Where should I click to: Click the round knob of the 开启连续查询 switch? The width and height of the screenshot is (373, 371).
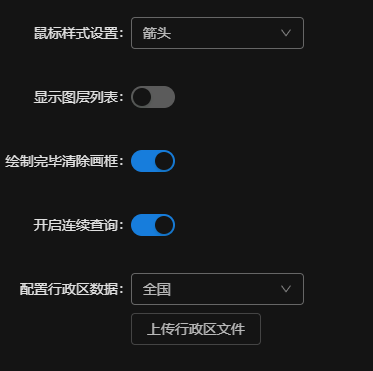[x=164, y=225]
